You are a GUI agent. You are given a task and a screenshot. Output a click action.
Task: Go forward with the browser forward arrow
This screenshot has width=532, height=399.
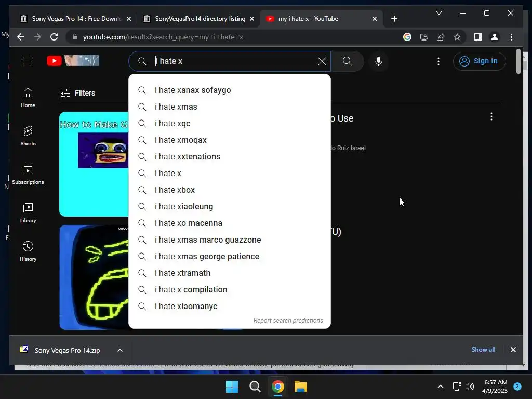[37, 37]
